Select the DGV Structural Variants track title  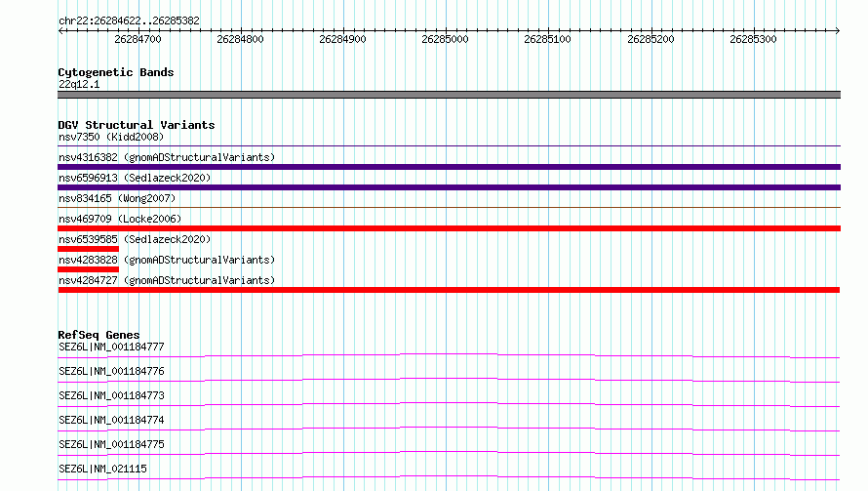[x=137, y=125]
